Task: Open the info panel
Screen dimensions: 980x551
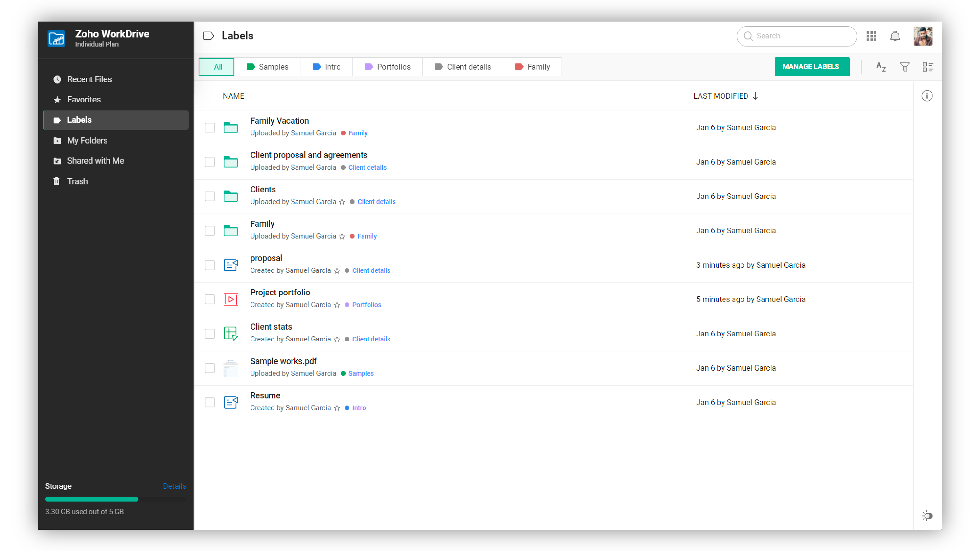Action: click(x=927, y=96)
